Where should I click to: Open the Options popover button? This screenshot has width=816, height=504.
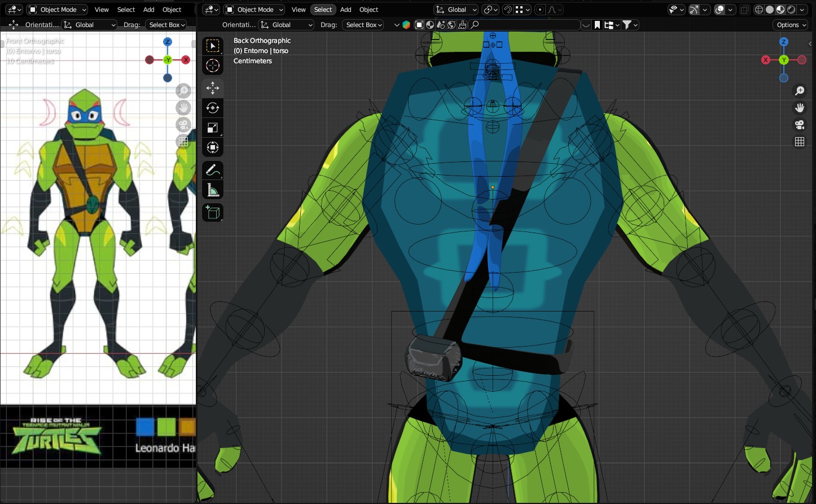(x=791, y=25)
